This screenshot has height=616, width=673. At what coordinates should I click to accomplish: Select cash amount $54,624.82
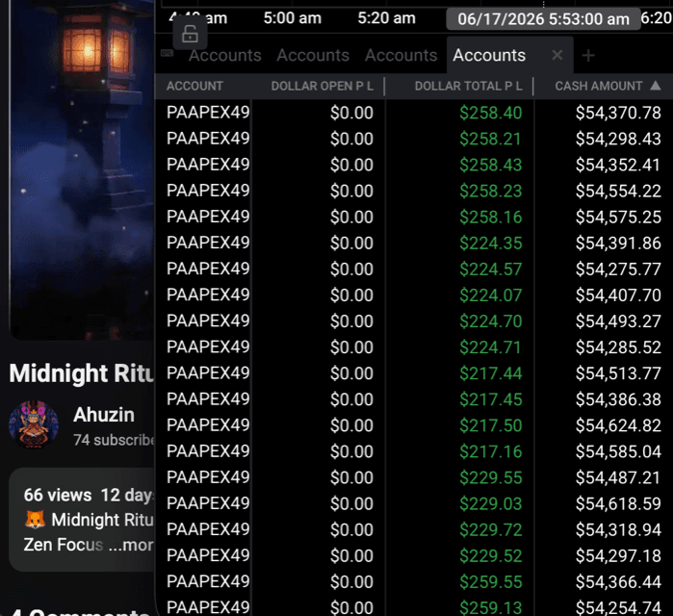618,425
